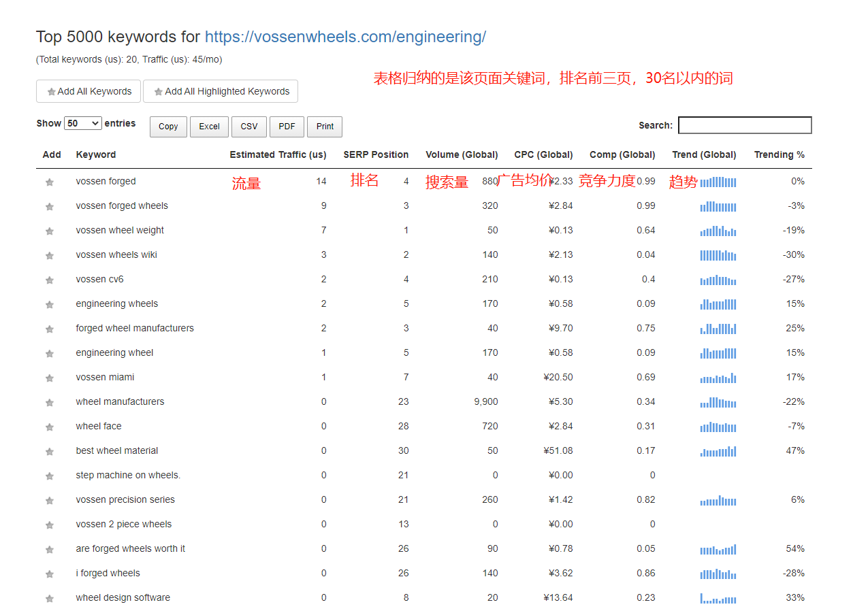Sort by SERP Position column
Viewport: 868px width, 611px height.
click(376, 154)
